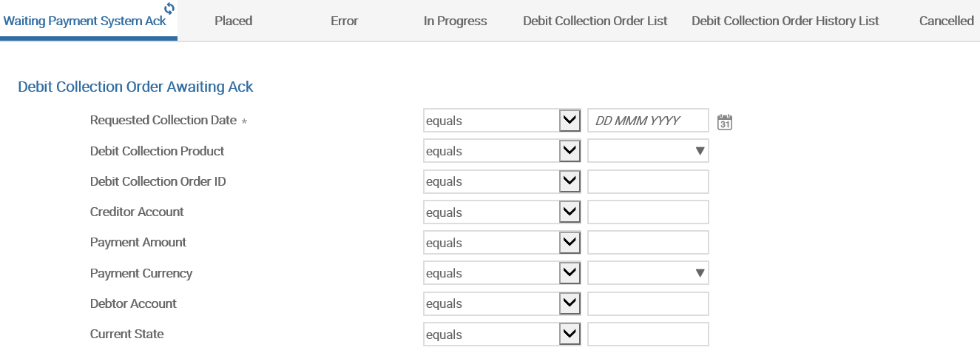Open the Debit Collection Order List tab
The width and height of the screenshot is (980, 353).
[x=595, y=21]
